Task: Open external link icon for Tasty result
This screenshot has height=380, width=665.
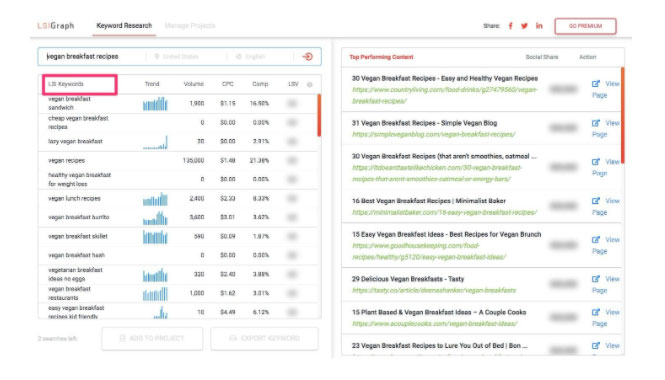Action: point(596,279)
